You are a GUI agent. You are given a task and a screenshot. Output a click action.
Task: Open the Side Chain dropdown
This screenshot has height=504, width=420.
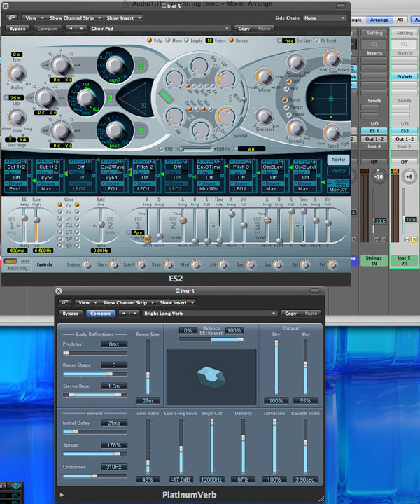(324, 18)
